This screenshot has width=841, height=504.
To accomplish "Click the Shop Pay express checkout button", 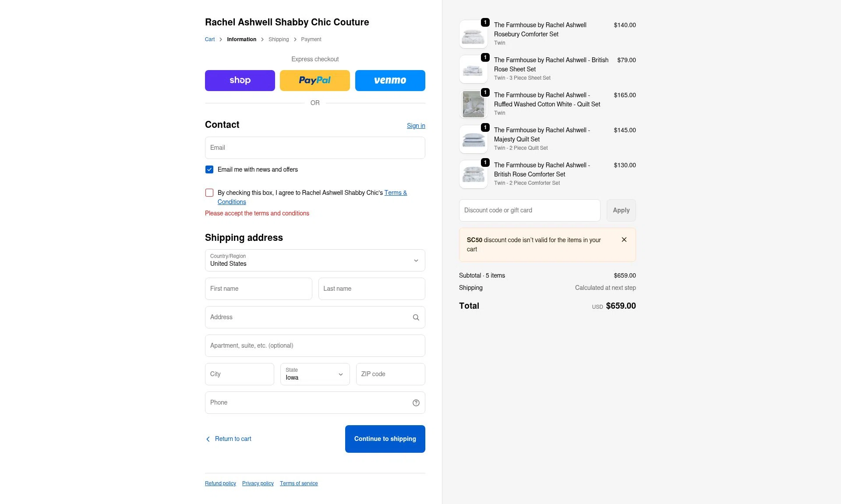I will [240, 81].
